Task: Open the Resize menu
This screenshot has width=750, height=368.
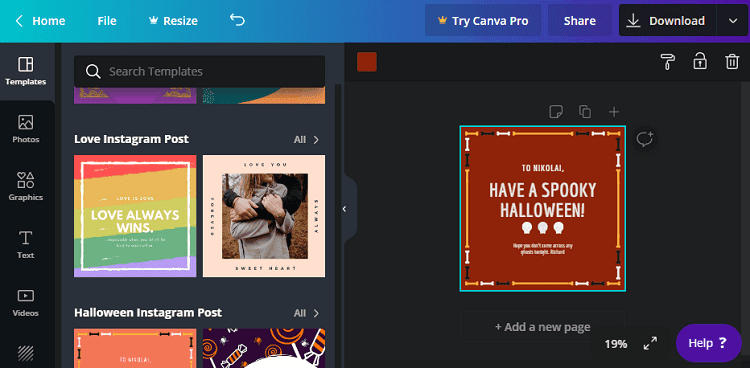Action: click(173, 21)
